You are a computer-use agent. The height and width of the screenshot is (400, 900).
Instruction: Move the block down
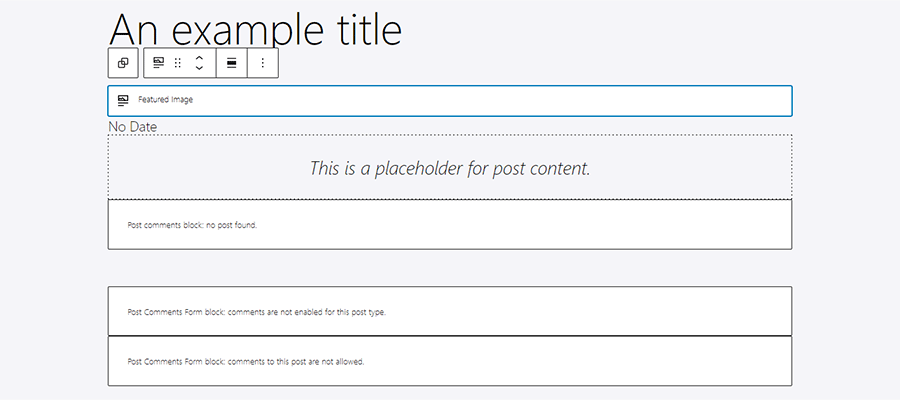199,69
